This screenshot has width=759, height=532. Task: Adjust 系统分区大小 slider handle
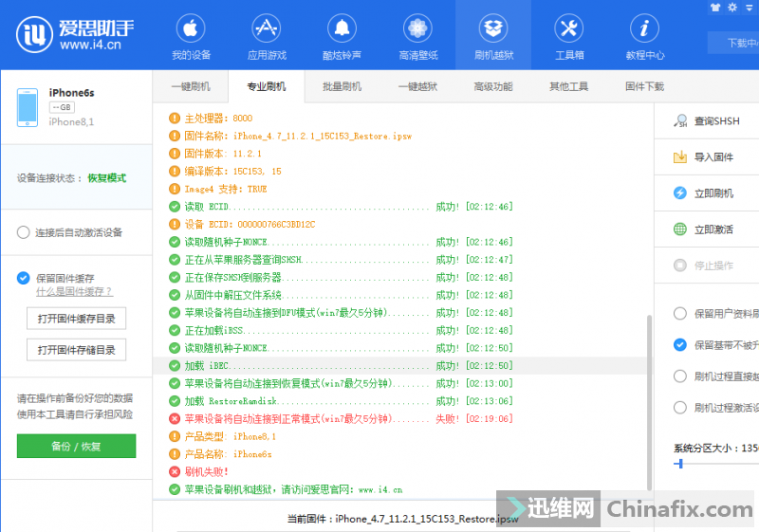pos(680,464)
